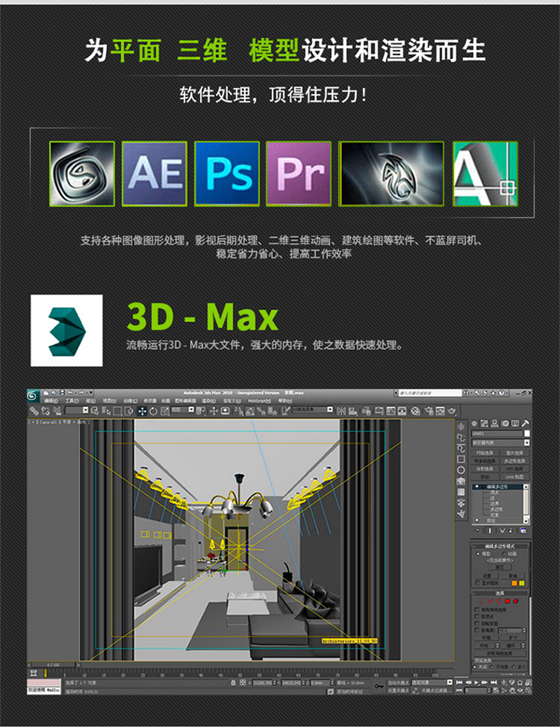Click the Mirror tool icon

click(340, 411)
